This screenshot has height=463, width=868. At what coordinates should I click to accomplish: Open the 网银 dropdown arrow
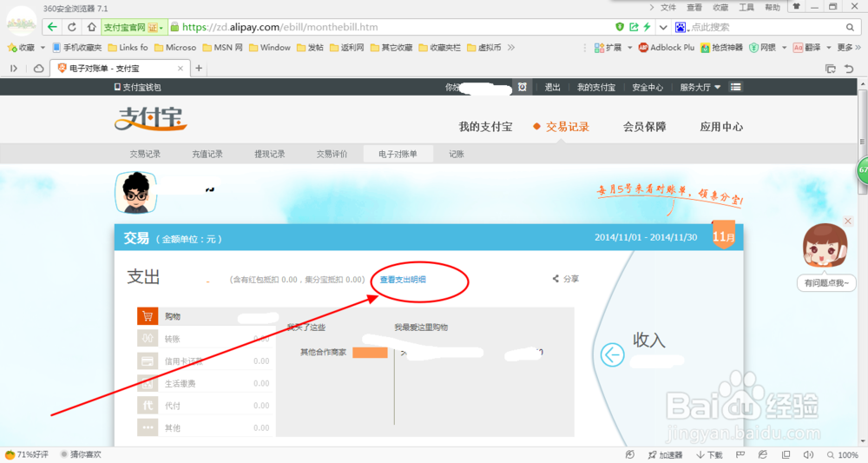[784, 48]
